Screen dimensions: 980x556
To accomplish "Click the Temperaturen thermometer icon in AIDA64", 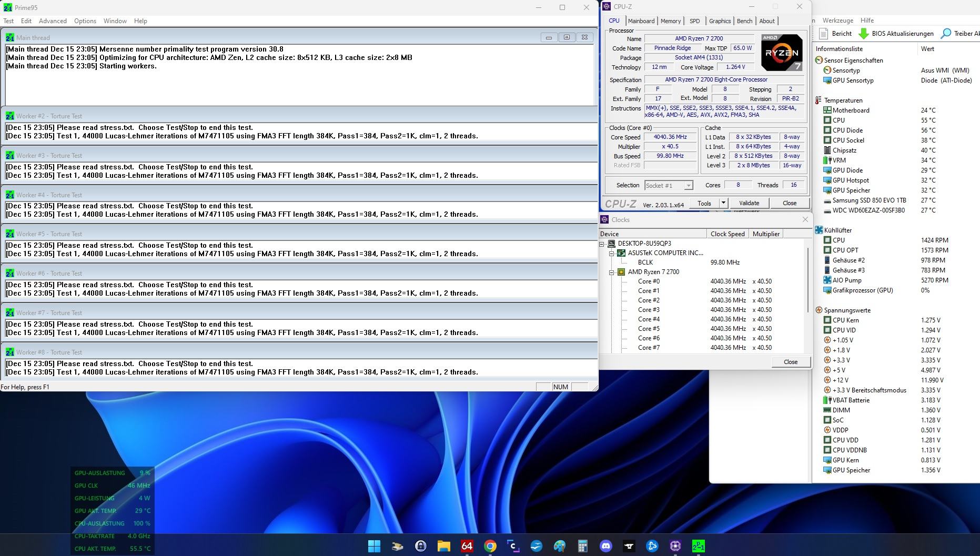I will pyautogui.click(x=819, y=100).
